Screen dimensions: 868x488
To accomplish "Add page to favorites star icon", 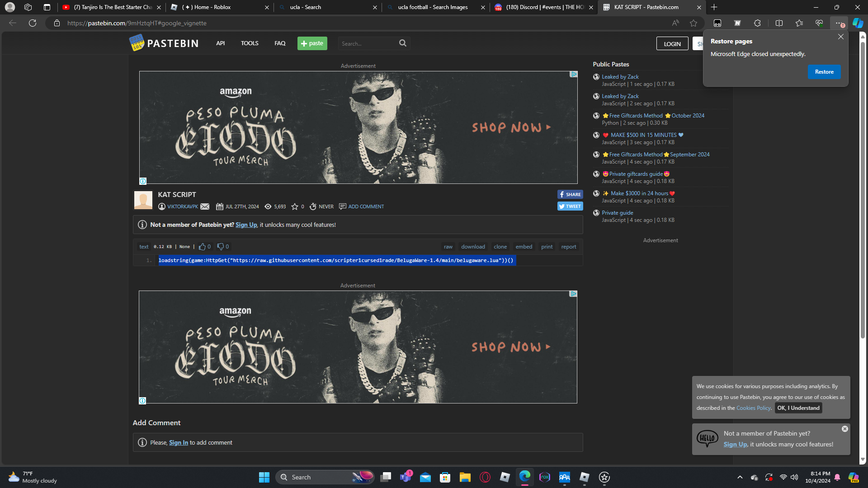I will click(693, 23).
